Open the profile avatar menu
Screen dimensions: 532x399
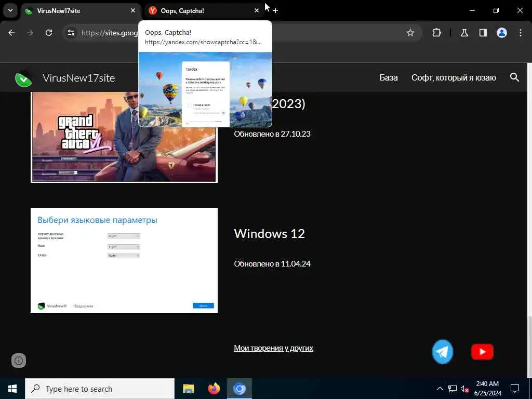click(x=501, y=33)
